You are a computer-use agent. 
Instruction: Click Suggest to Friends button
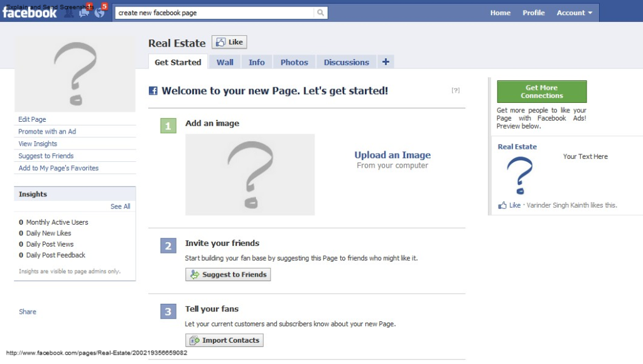point(228,275)
